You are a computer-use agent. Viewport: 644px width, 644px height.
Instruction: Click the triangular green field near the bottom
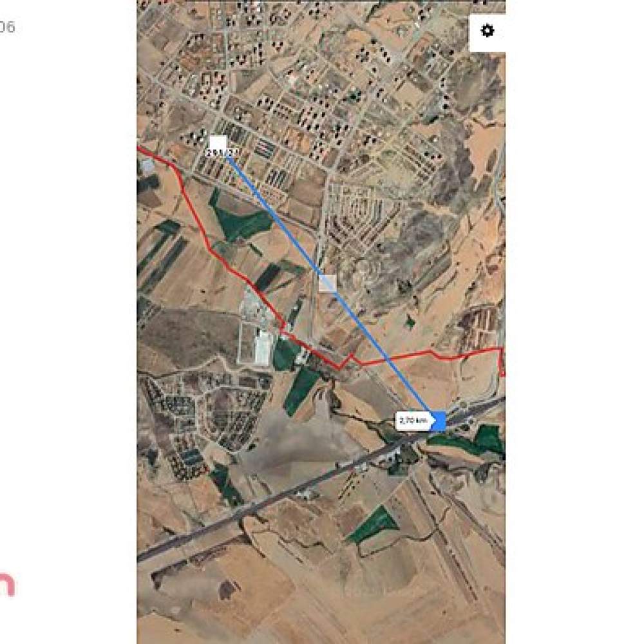(x=373, y=524)
